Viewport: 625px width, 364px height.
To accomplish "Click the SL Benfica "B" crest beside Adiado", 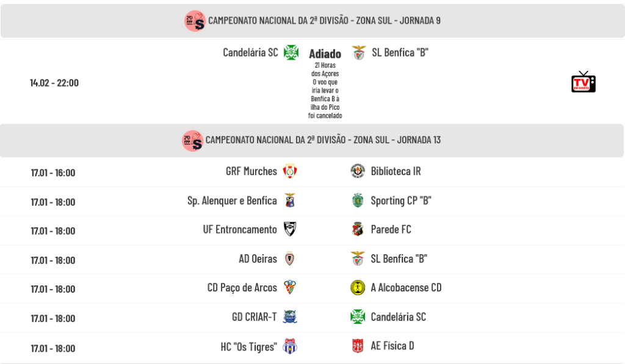I will click(358, 52).
